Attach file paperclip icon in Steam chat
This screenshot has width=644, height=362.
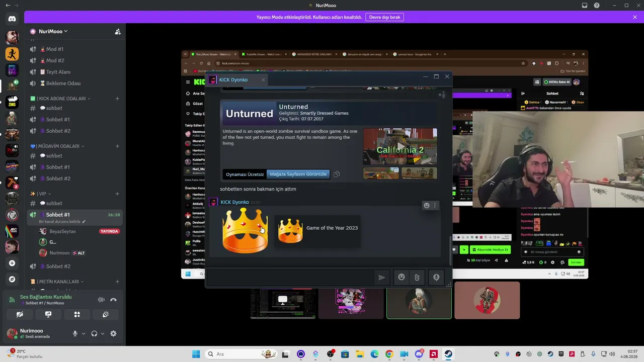tap(417, 277)
